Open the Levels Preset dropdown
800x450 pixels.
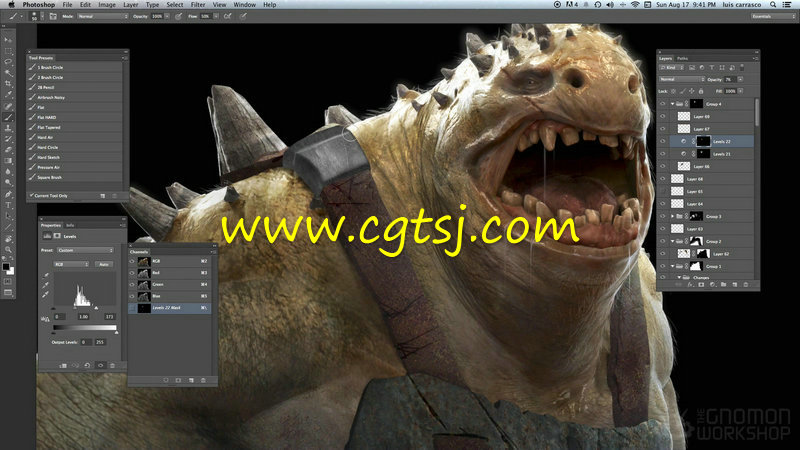pyautogui.click(x=85, y=251)
